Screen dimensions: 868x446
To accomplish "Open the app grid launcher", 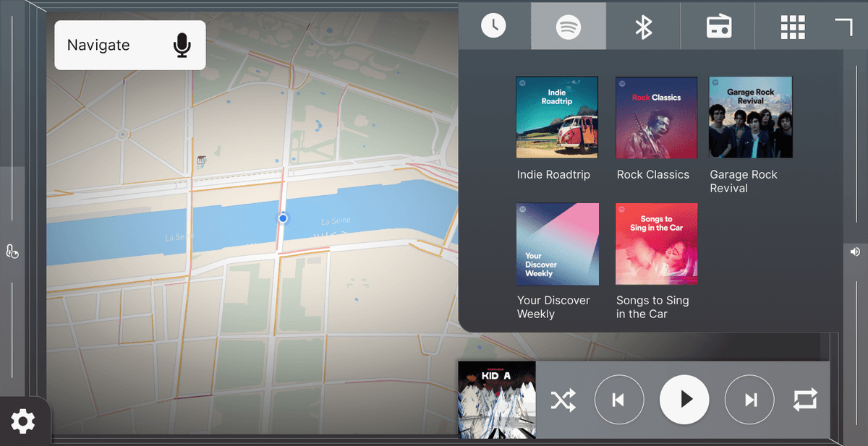I will [793, 26].
